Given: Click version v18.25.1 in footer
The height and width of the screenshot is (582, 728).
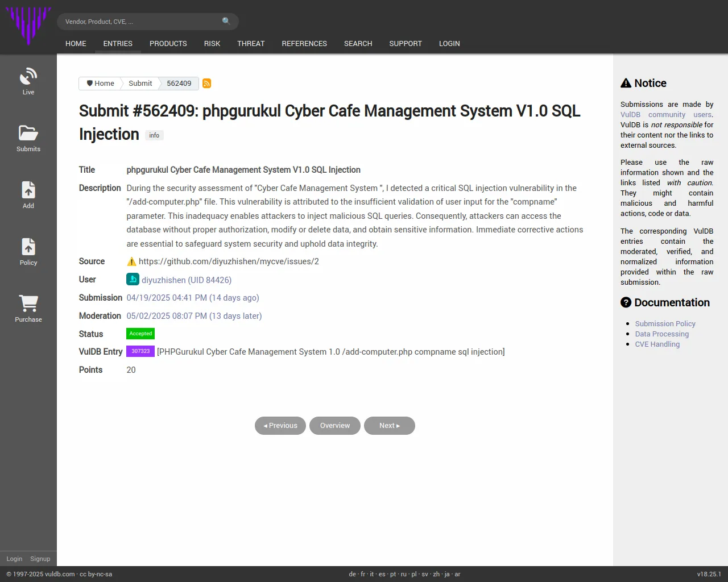Looking at the screenshot, I should pos(709,574).
